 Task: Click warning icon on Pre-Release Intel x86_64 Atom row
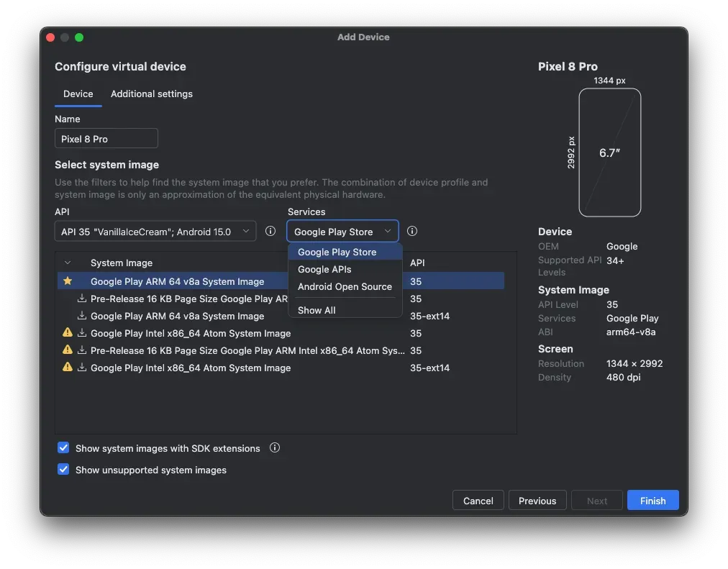pyautogui.click(x=68, y=350)
